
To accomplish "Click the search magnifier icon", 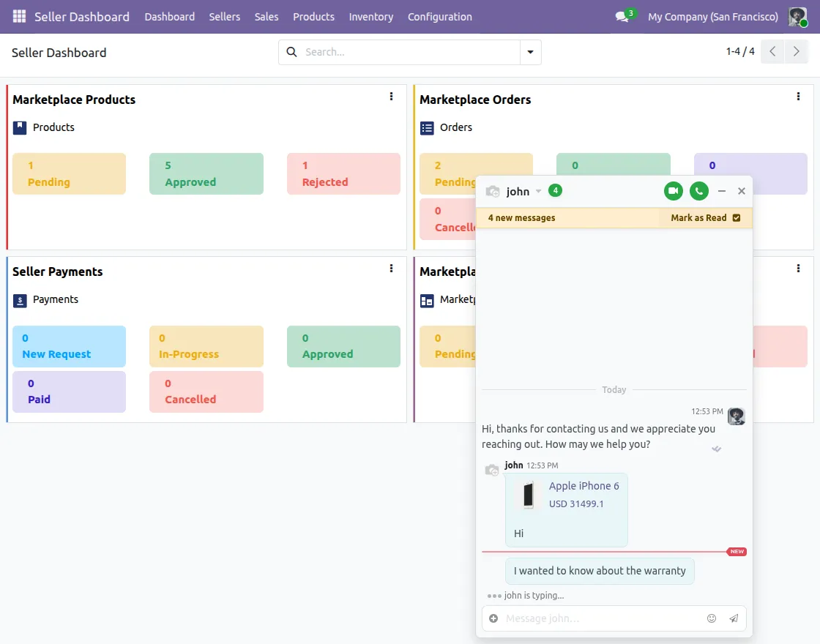I will (292, 52).
